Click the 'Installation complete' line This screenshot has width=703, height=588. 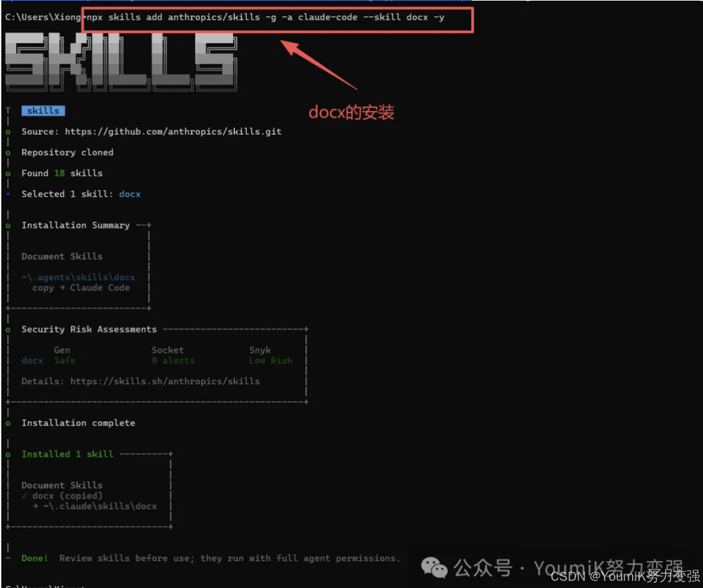78,423
